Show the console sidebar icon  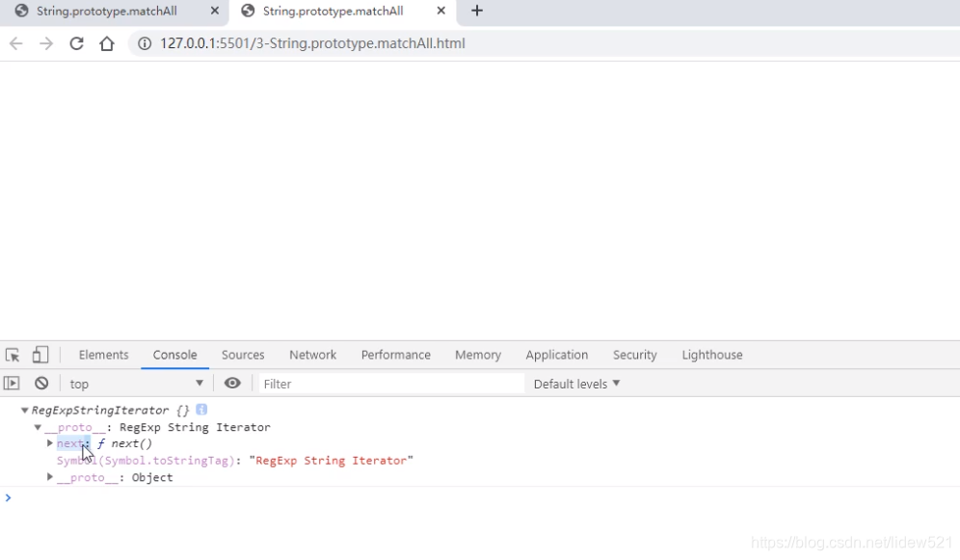(12, 384)
